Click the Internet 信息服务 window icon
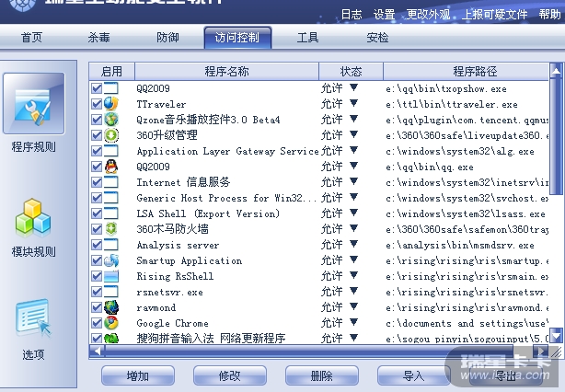 click(111, 182)
